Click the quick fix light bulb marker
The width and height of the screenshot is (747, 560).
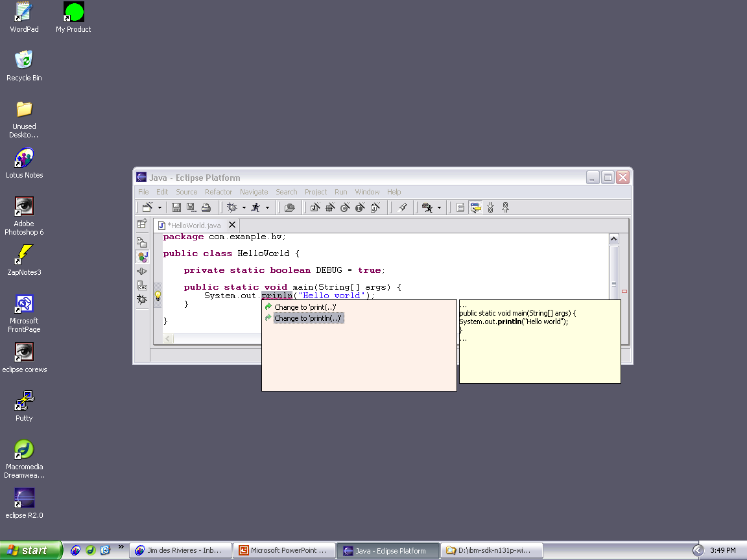pos(157,296)
